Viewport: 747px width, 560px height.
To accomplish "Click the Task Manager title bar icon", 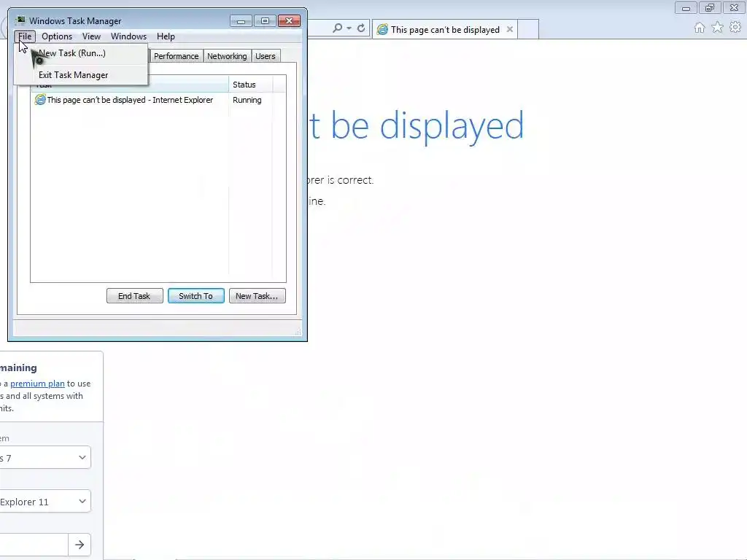I will [x=20, y=20].
